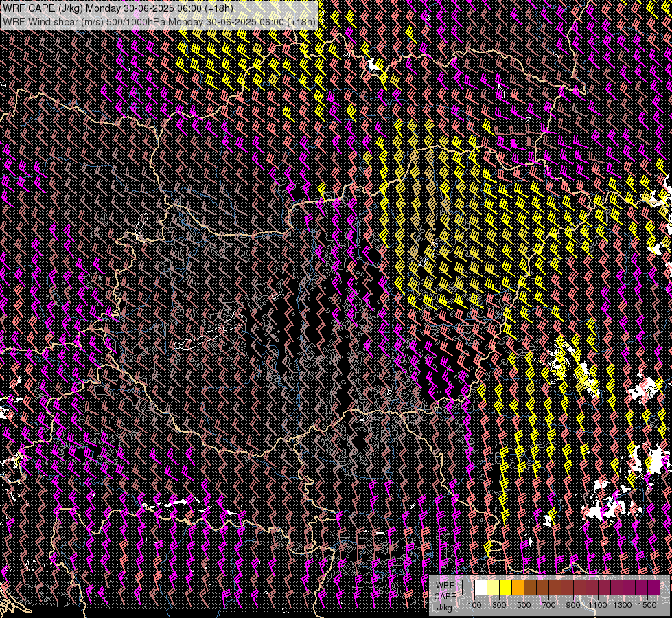Click the white 100 J/kg legend swatch
This screenshot has width=672, height=618.
[x=481, y=588]
